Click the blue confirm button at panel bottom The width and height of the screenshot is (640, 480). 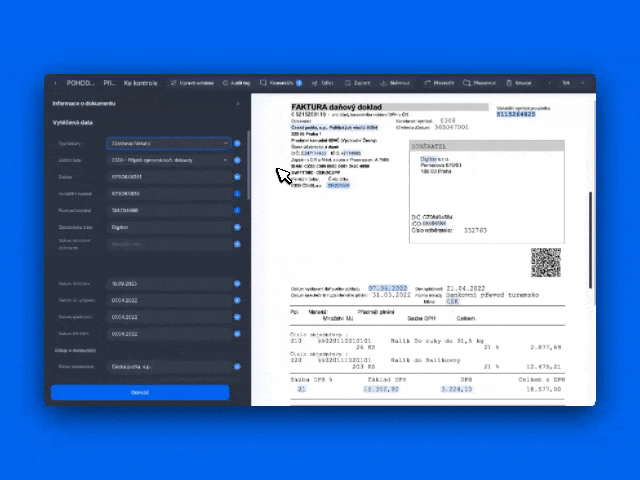click(x=139, y=392)
